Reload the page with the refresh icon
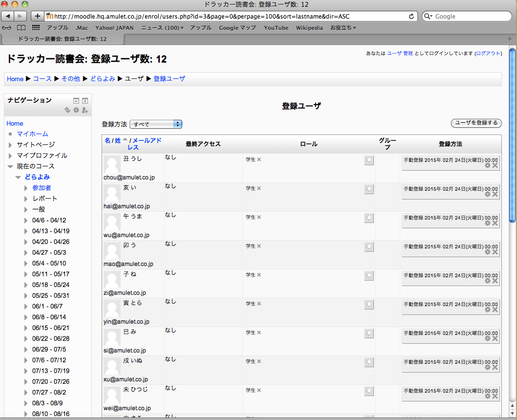This screenshot has height=420, width=517. (411, 16)
